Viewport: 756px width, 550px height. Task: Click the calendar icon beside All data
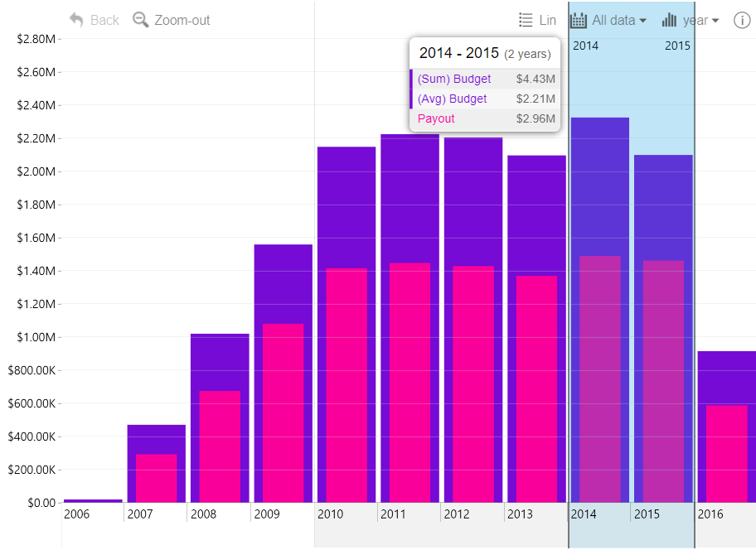pos(579,20)
